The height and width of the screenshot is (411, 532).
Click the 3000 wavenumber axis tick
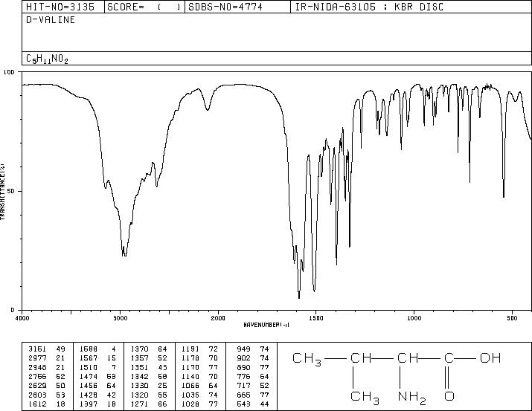(121, 318)
